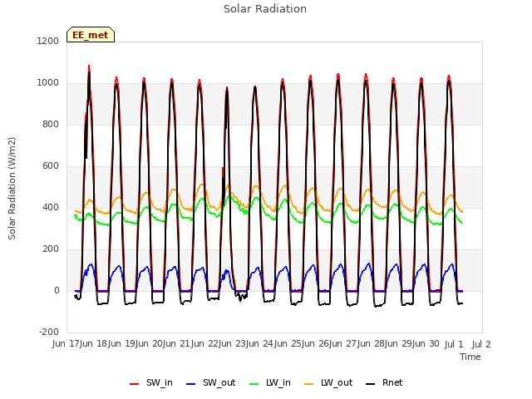Click the Jul 2 x-axis tick label
Image resolution: width=532 pixels, height=399 pixels.
click(x=481, y=344)
